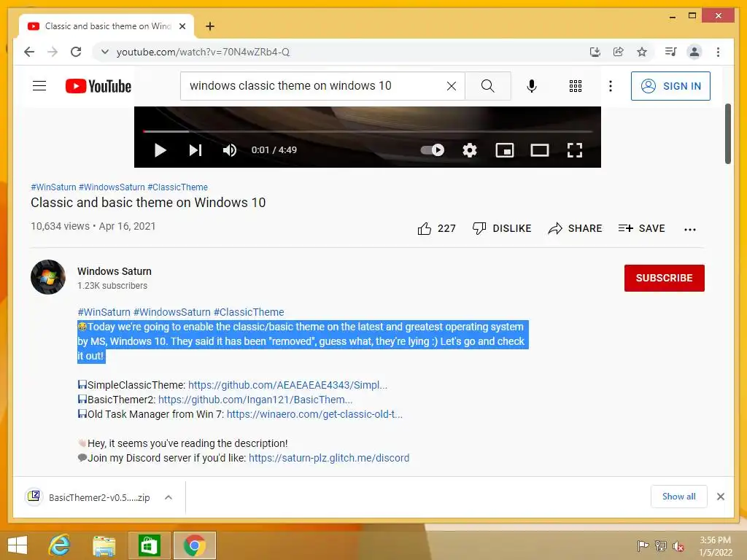Viewport: 747px width, 560px height.
Task: Open File Explorer from taskbar
Action: coord(104,545)
